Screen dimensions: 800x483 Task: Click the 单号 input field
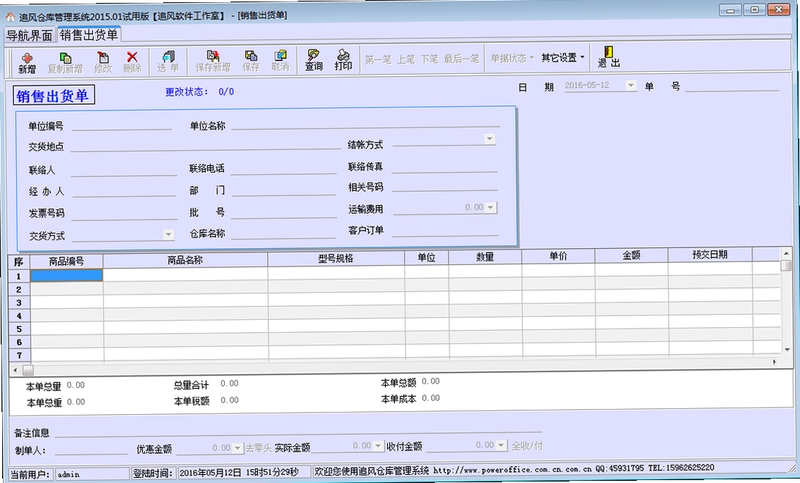point(732,86)
